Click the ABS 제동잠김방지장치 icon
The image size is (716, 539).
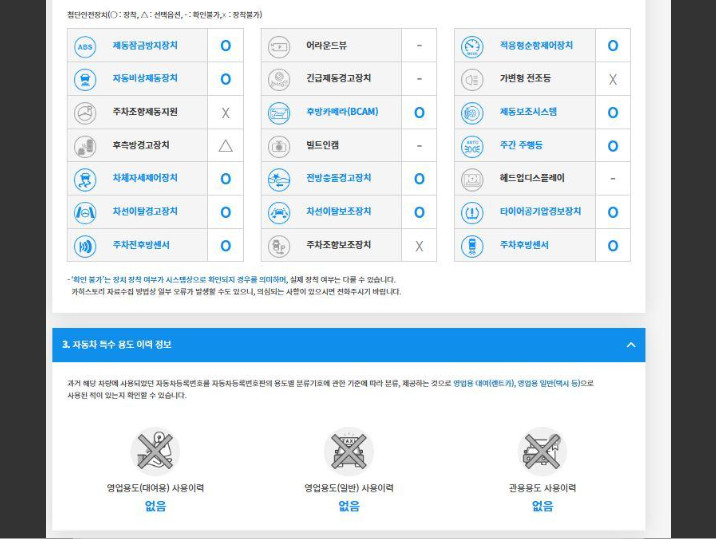pyautogui.click(x=85, y=46)
